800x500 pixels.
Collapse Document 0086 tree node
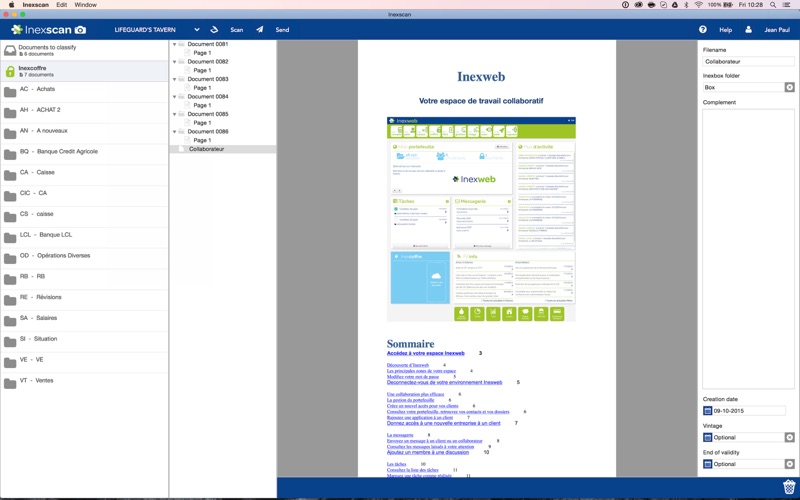(x=174, y=132)
